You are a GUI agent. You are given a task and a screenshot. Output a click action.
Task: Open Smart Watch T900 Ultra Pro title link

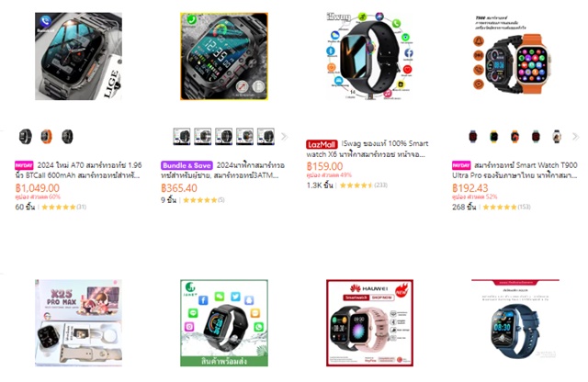514,170
